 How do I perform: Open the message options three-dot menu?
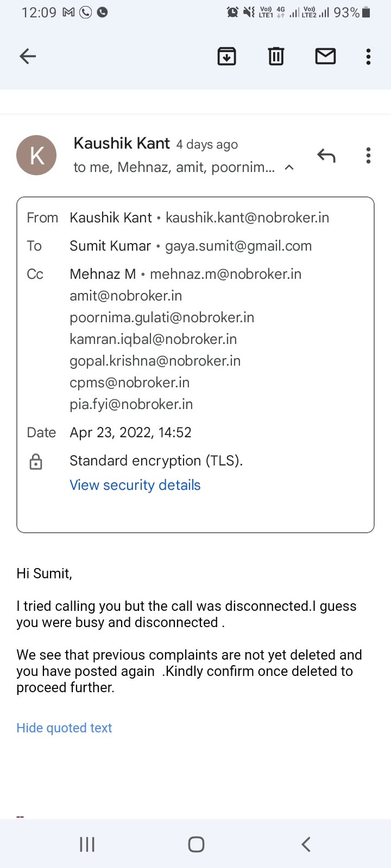tap(368, 156)
